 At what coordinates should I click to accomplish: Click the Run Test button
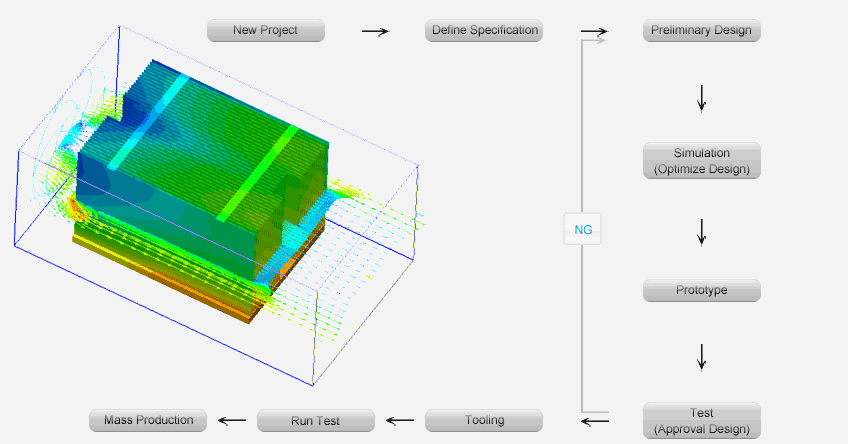click(316, 421)
